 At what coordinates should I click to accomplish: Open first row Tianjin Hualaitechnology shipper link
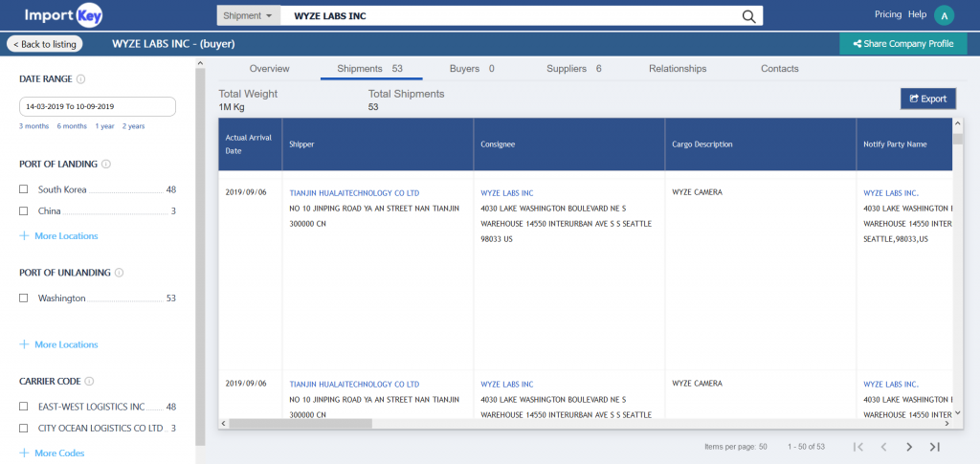pos(354,193)
